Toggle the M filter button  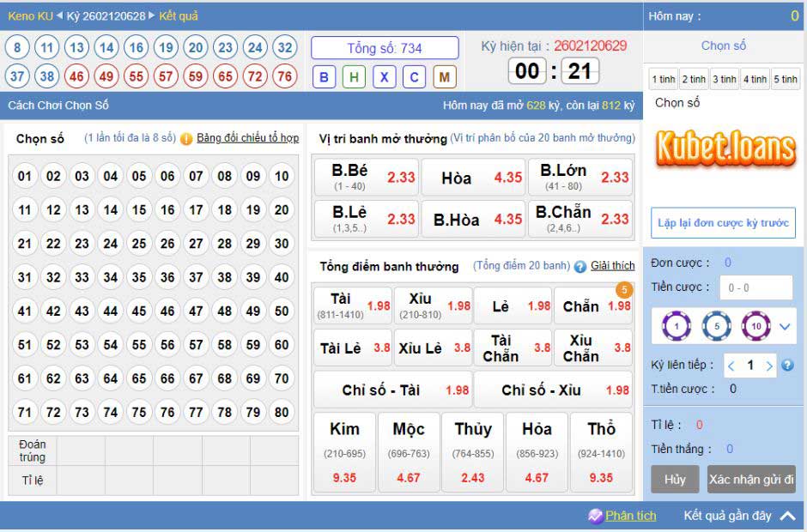(444, 77)
